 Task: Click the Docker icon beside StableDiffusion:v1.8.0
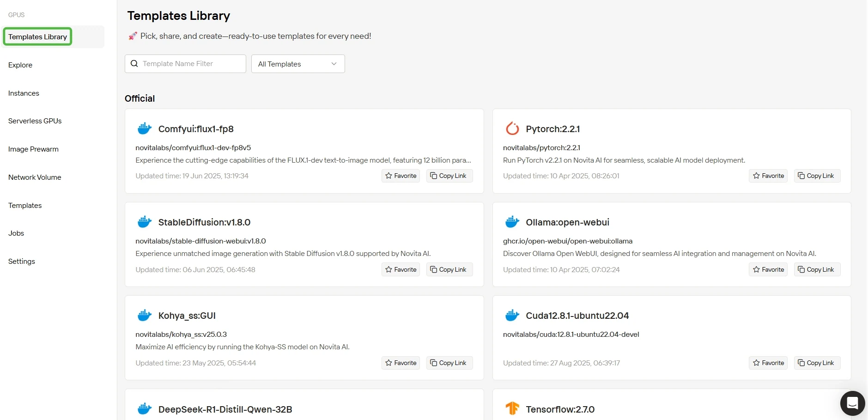tap(145, 222)
